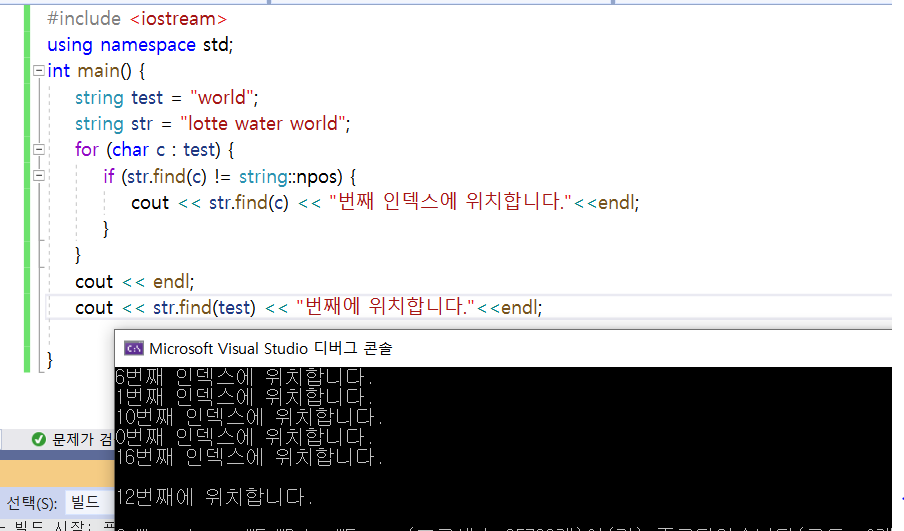The width and height of the screenshot is (904, 531).
Task: Click console output line starting with 1번째
Action: (244, 397)
